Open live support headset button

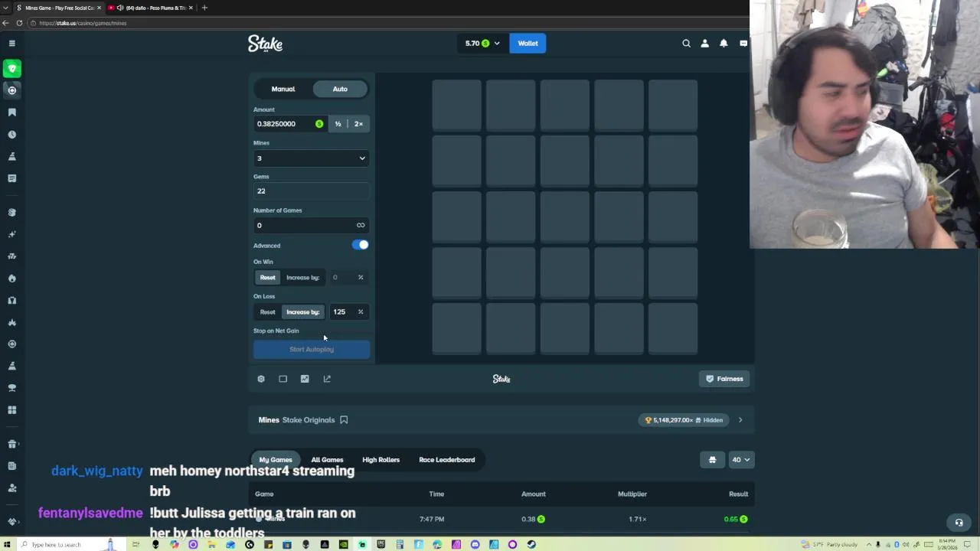click(959, 523)
